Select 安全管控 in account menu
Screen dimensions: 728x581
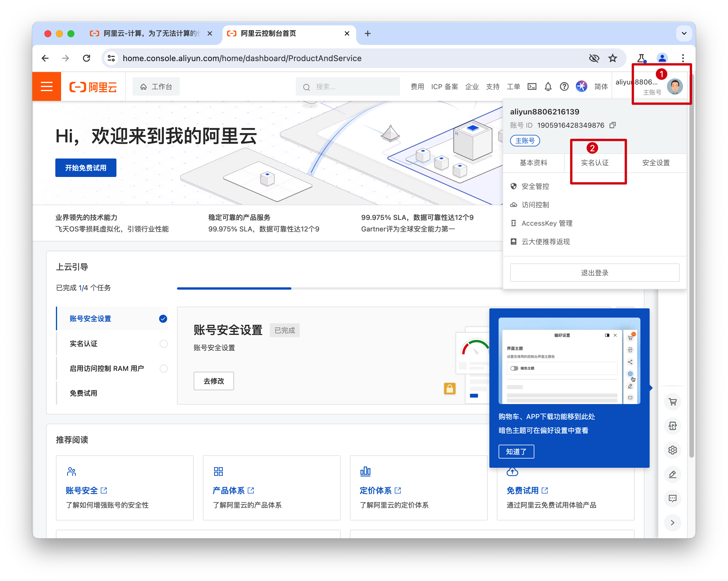click(x=535, y=186)
